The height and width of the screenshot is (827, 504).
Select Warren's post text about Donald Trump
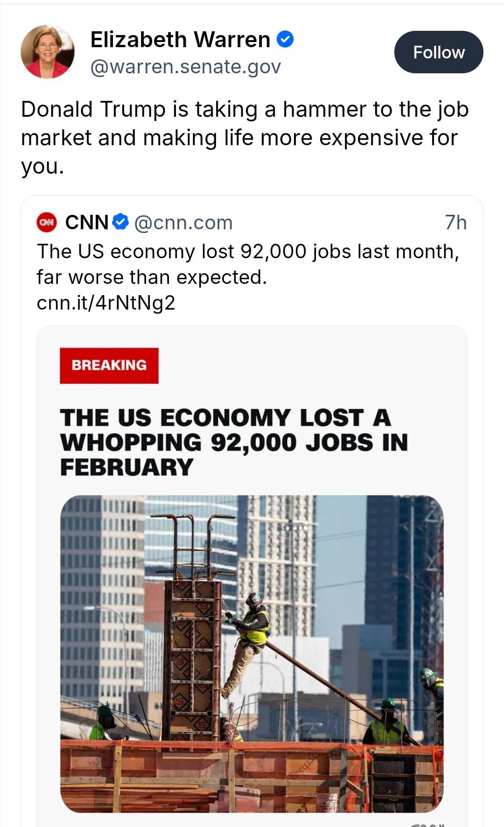tap(245, 137)
